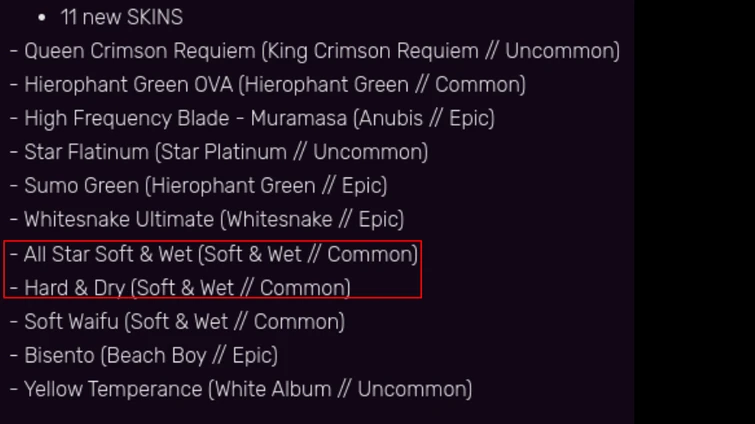
Task: Click the Hard & Dry skin name
Action: tap(74, 288)
